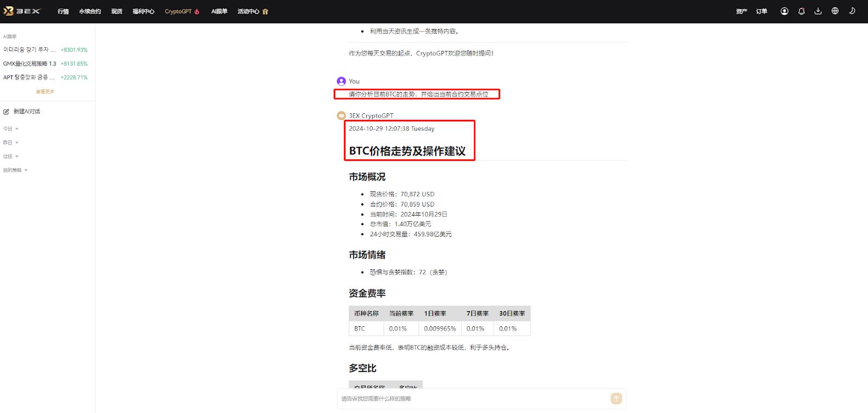The image size is (868, 413).
Task: Open the 活动中心 nav item
Action: [248, 11]
